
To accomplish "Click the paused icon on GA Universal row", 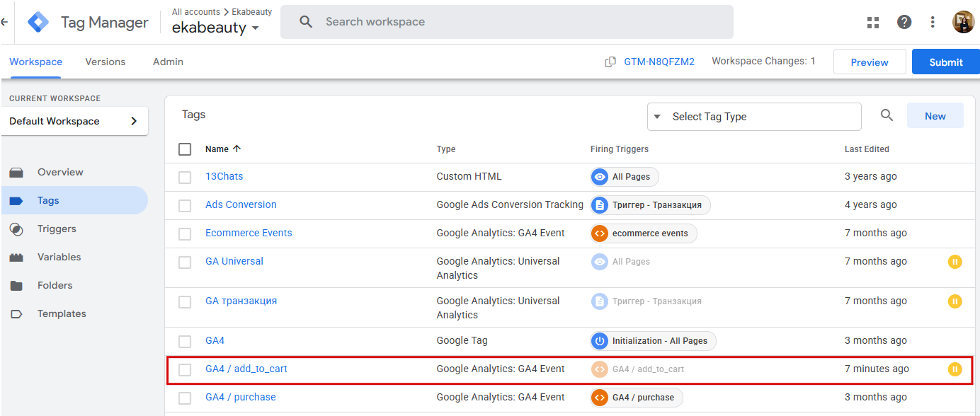I will point(955,262).
